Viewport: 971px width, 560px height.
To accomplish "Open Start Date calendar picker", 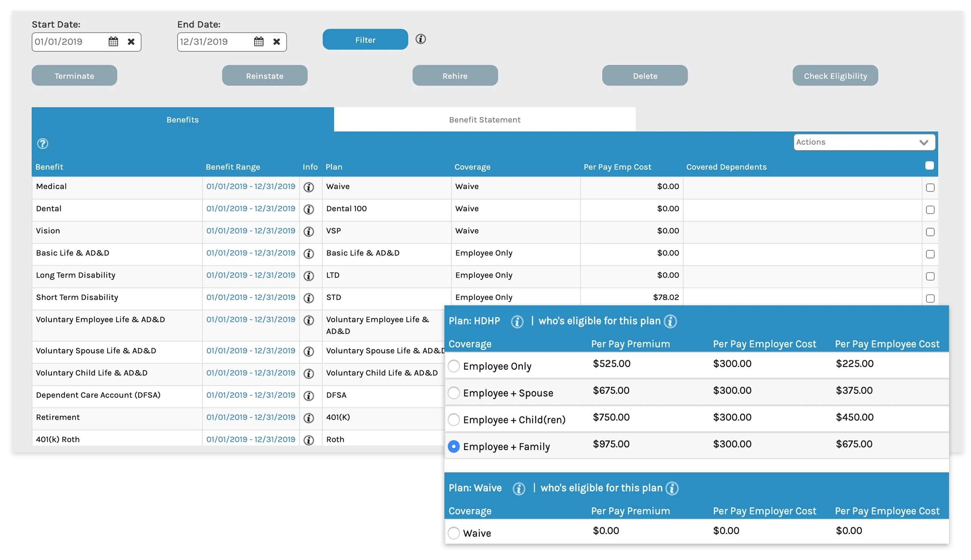I will point(113,42).
